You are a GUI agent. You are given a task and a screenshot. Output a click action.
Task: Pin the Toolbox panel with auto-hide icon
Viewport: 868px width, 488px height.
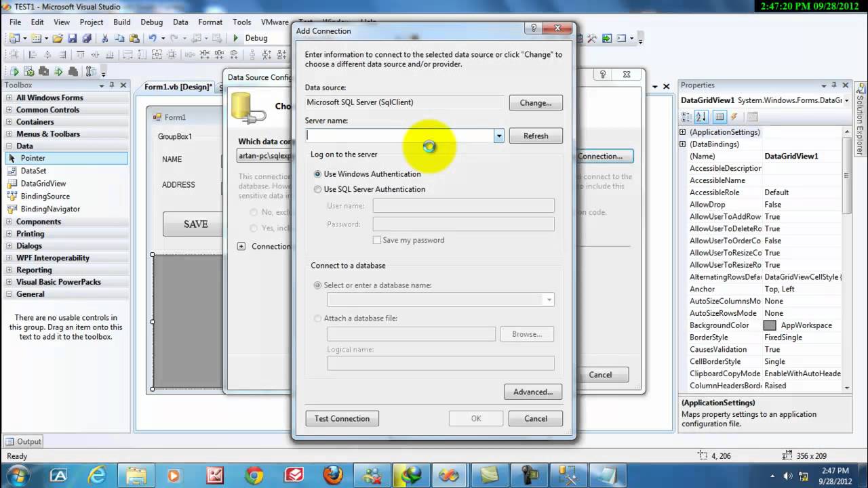pos(112,85)
